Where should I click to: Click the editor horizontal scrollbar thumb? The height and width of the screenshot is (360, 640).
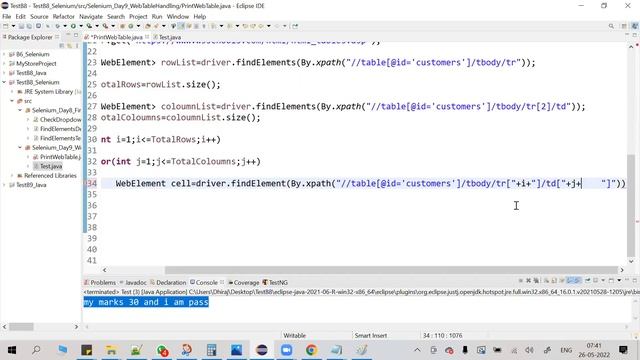(x=391, y=270)
